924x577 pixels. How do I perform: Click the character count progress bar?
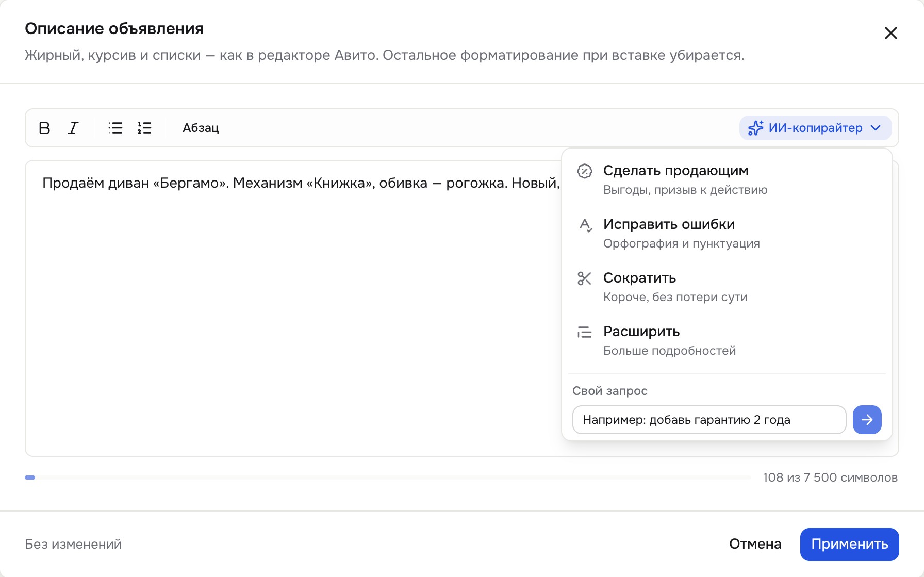[x=388, y=477]
